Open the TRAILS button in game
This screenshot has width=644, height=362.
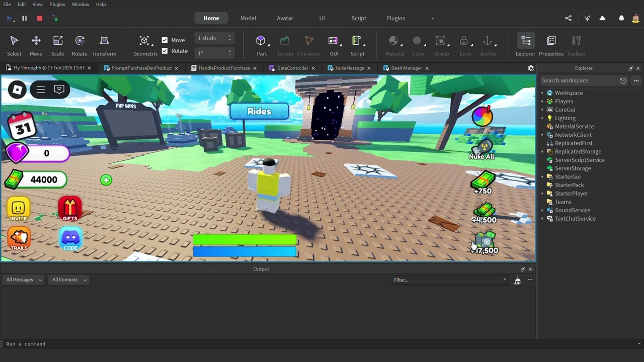pos(19,239)
